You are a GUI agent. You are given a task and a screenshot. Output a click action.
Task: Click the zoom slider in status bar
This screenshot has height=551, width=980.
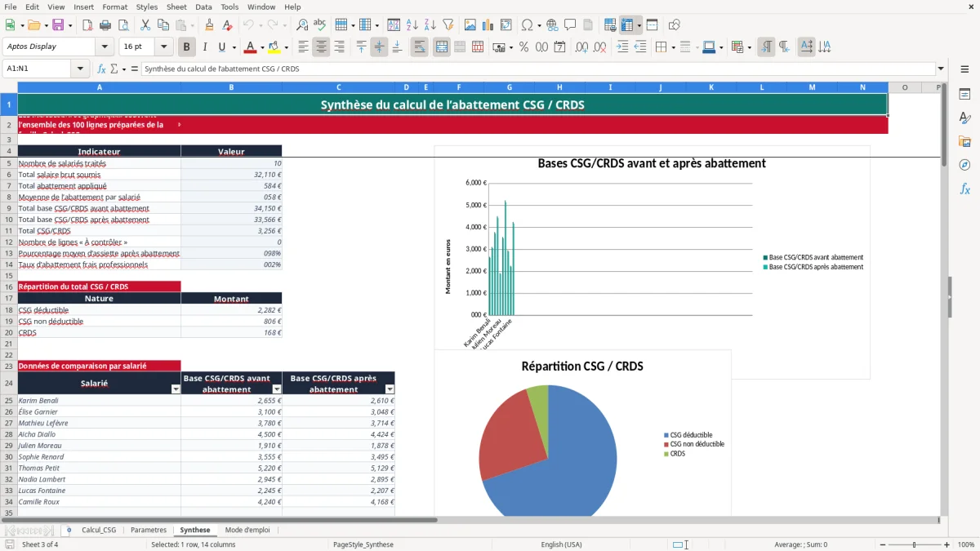coord(914,544)
